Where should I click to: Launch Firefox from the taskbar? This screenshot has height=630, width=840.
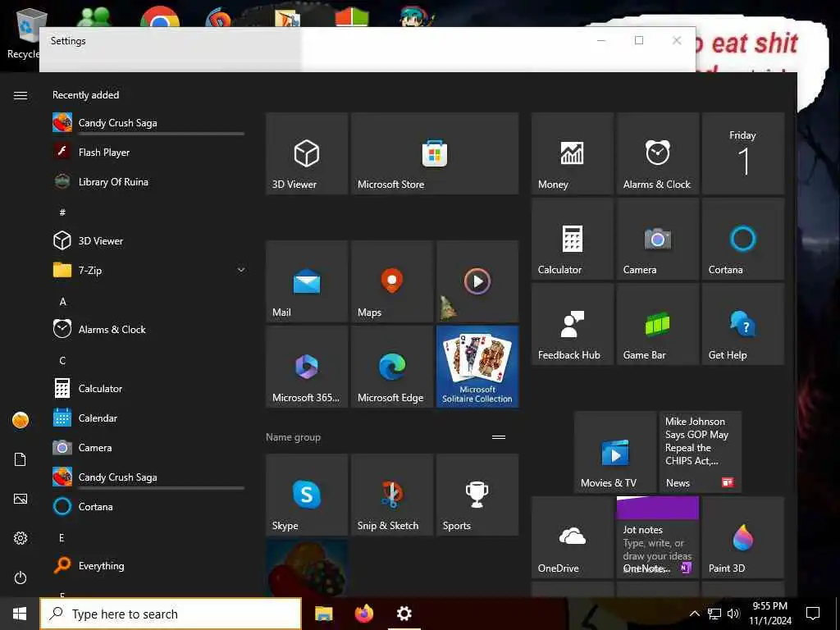364,614
